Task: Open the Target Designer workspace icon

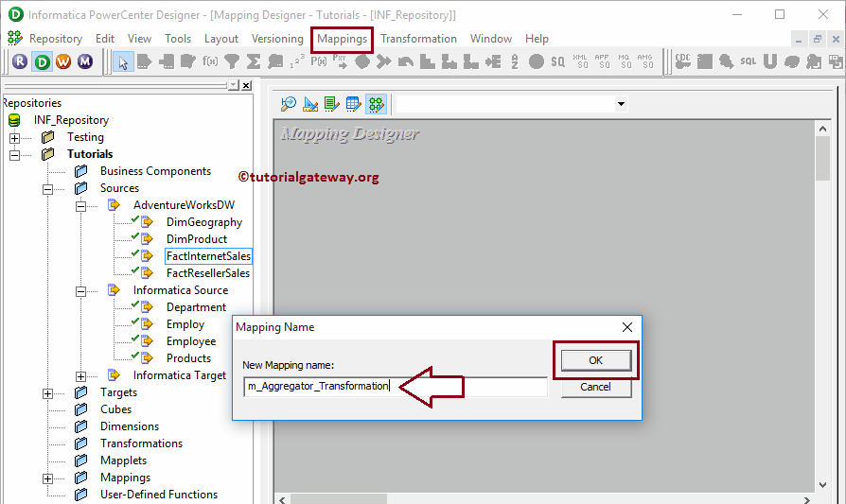Action: [x=310, y=103]
